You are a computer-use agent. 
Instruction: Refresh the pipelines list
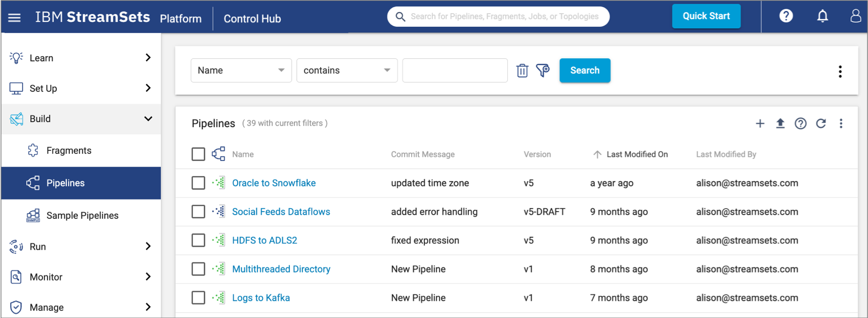(x=820, y=124)
